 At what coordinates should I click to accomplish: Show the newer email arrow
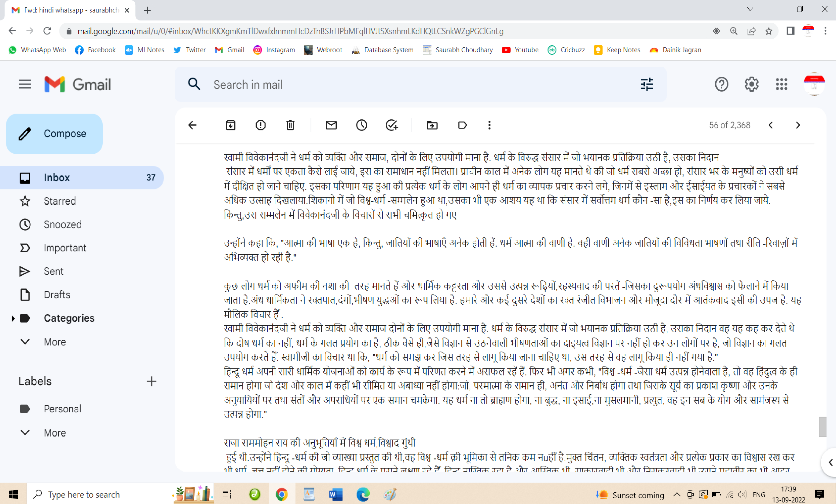point(771,125)
